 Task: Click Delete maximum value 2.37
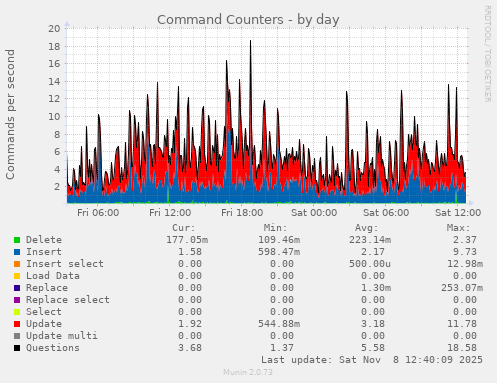tap(465, 240)
